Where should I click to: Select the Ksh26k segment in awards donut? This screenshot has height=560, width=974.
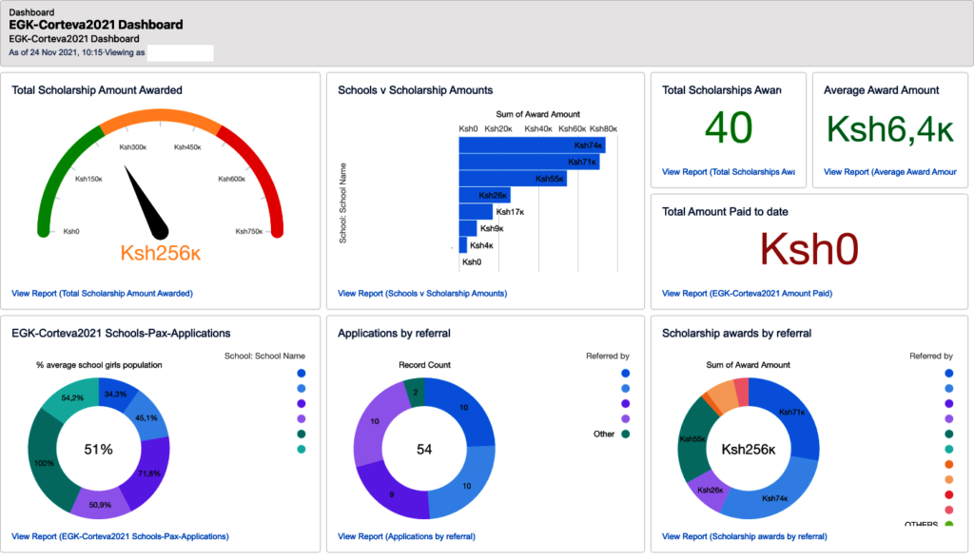pyautogui.click(x=710, y=490)
